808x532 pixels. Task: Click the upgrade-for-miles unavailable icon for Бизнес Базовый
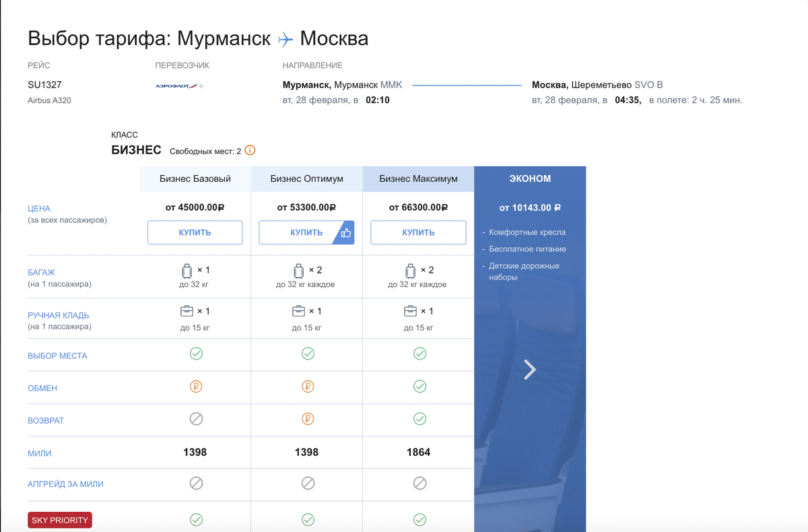point(196,483)
